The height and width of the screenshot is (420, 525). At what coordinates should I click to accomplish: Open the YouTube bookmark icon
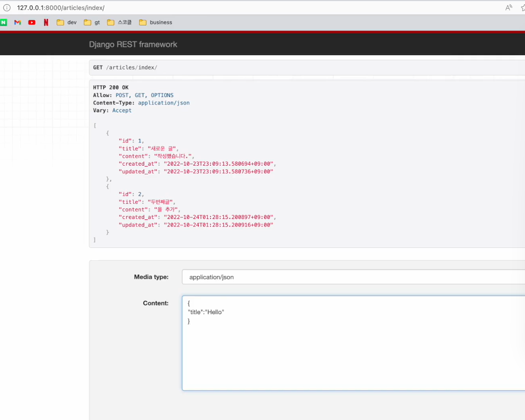pyautogui.click(x=32, y=23)
